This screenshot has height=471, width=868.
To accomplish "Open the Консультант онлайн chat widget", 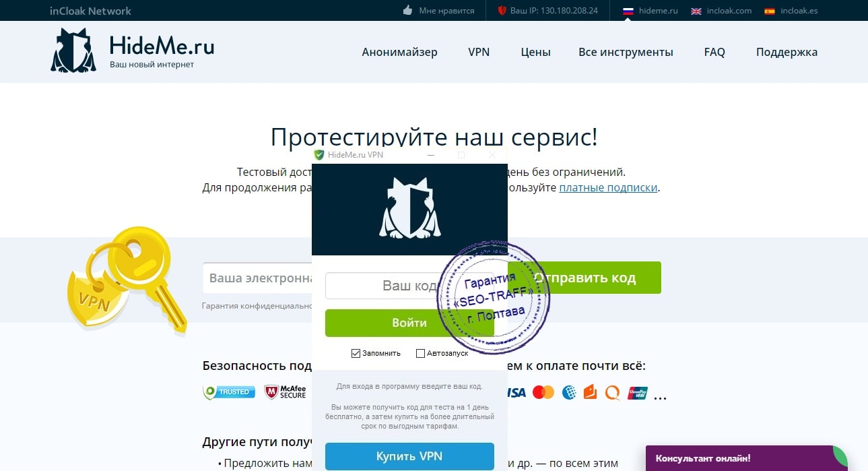I will pyautogui.click(x=747, y=458).
